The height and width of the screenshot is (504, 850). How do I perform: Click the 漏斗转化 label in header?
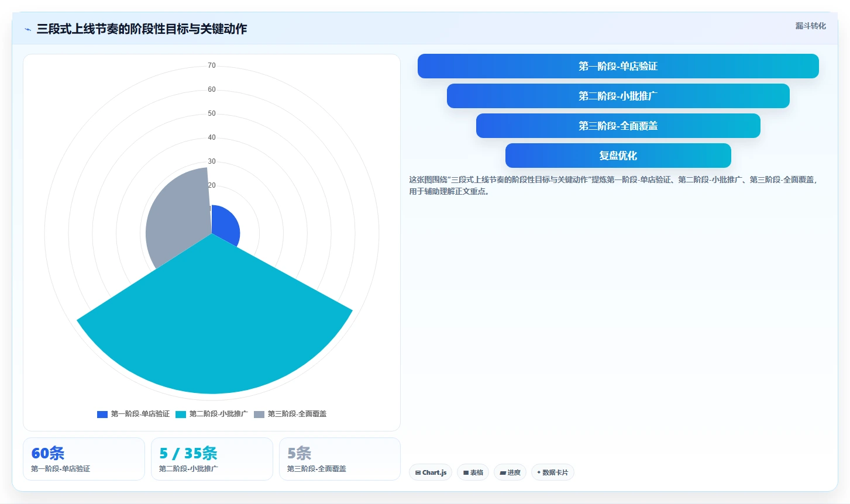810,26
